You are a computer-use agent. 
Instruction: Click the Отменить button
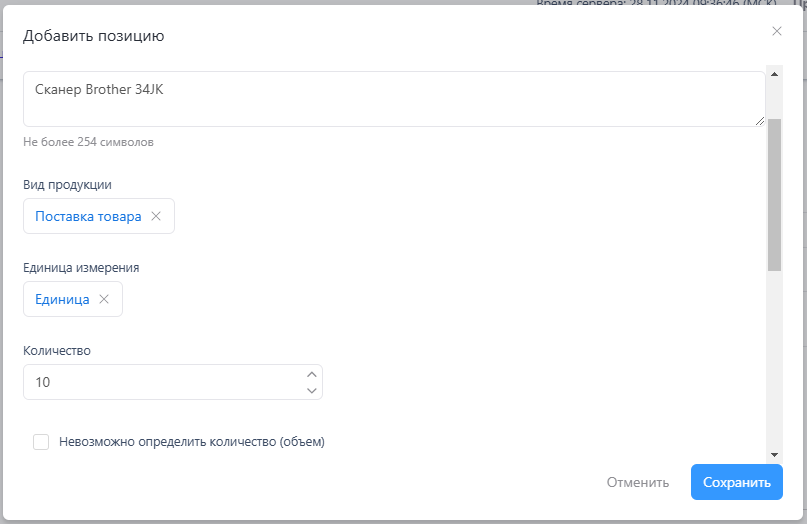tap(637, 482)
